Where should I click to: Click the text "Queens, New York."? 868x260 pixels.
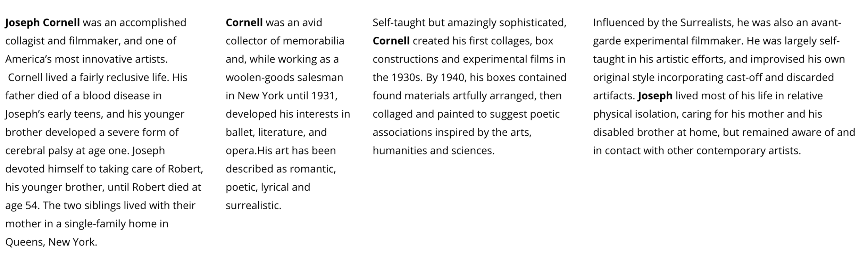[x=51, y=242]
